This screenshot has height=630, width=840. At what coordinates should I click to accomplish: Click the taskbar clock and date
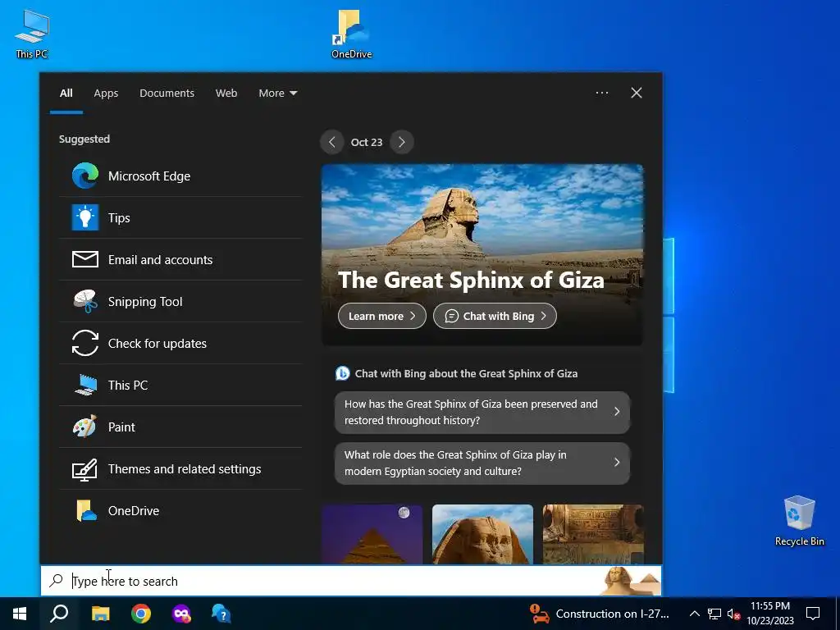tap(770, 614)
